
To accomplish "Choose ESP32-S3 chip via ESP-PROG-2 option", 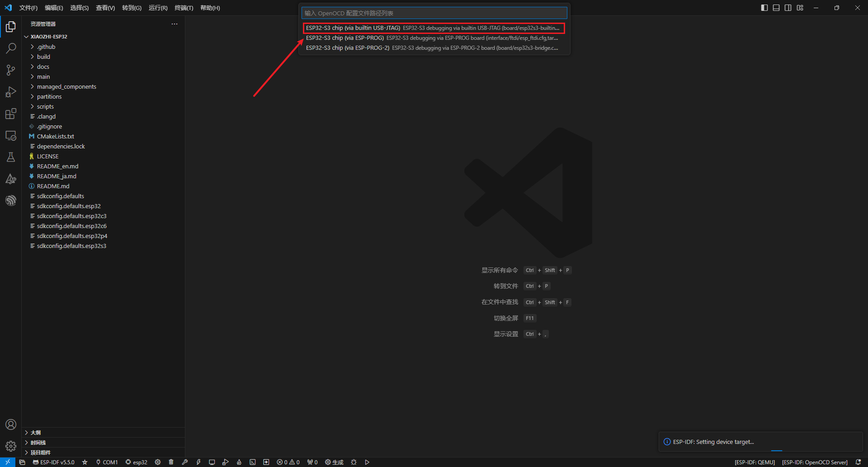I will 434,48.
